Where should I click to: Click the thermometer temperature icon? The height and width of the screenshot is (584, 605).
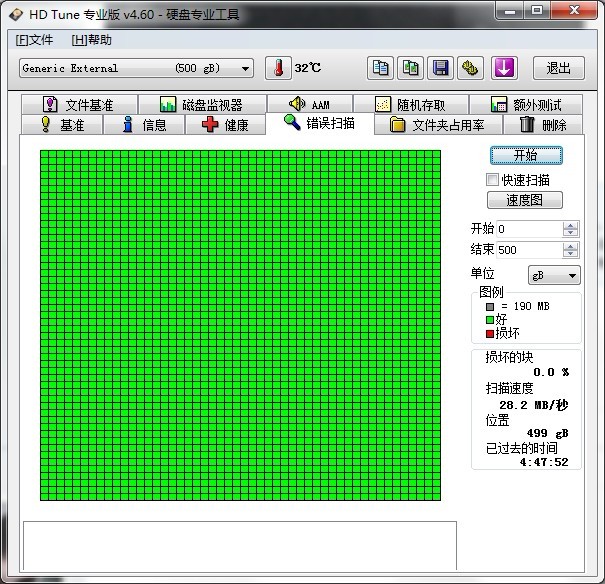(278, 68)
